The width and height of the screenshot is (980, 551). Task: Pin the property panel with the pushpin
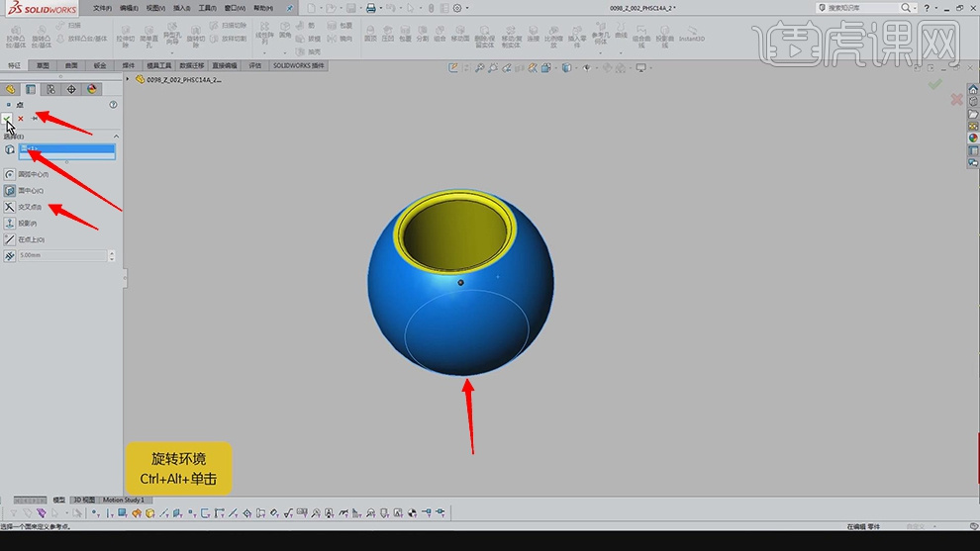(36, 118)
